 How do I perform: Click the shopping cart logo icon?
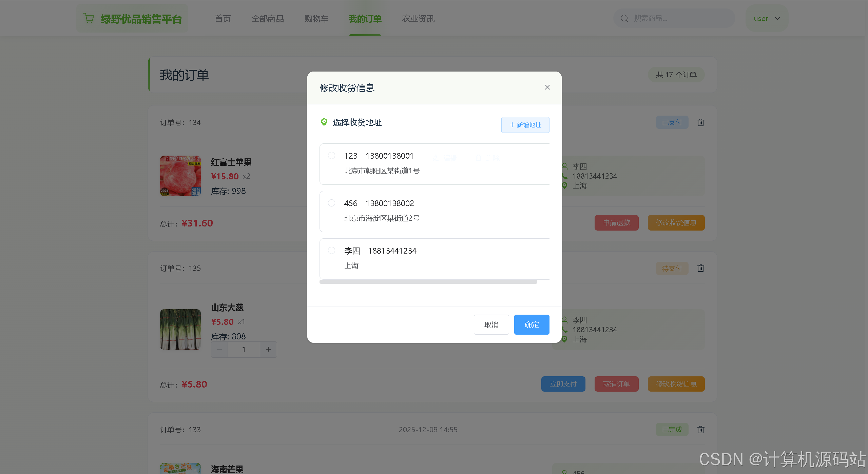(89, 18)
